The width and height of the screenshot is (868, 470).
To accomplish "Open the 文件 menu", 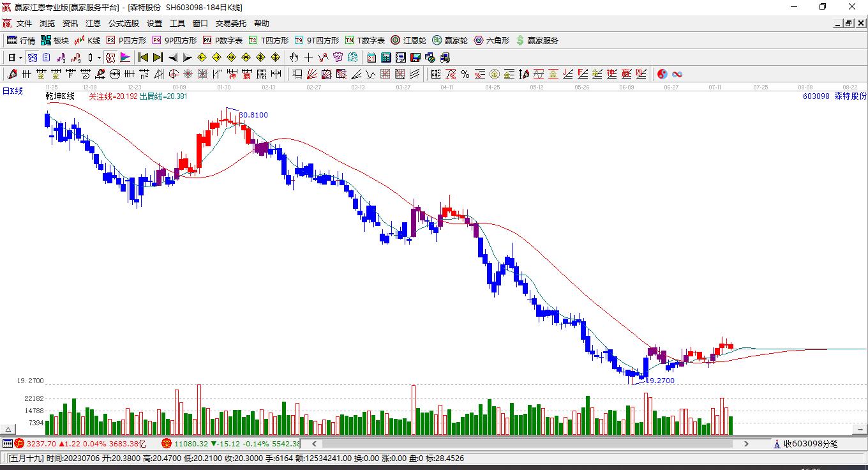I will pos(24,24).
